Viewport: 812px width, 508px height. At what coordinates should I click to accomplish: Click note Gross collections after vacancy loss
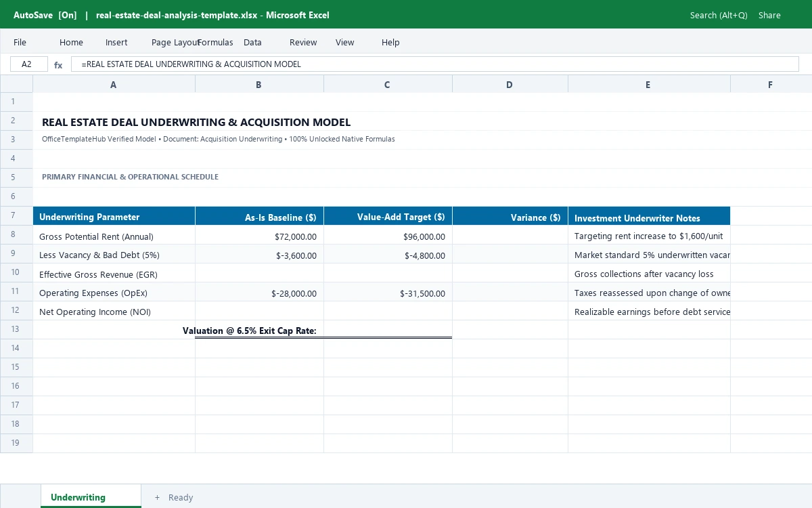click(x=649, y=274)
